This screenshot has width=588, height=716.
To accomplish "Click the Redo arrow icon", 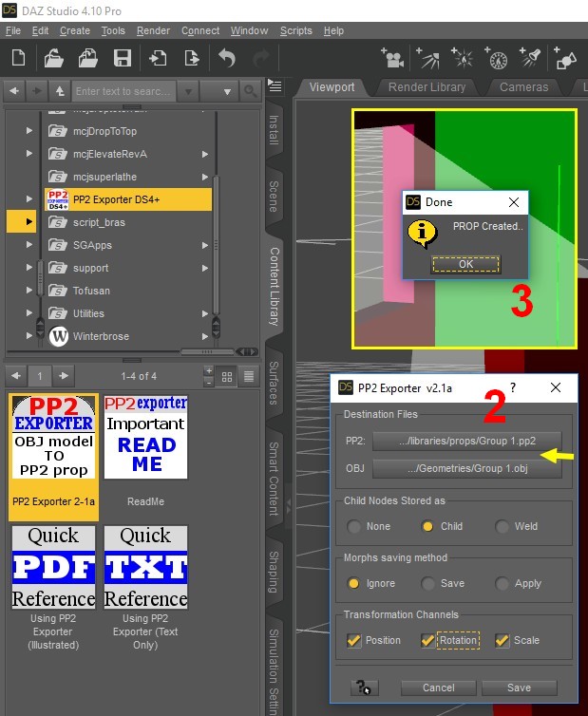I will point(261,59).
